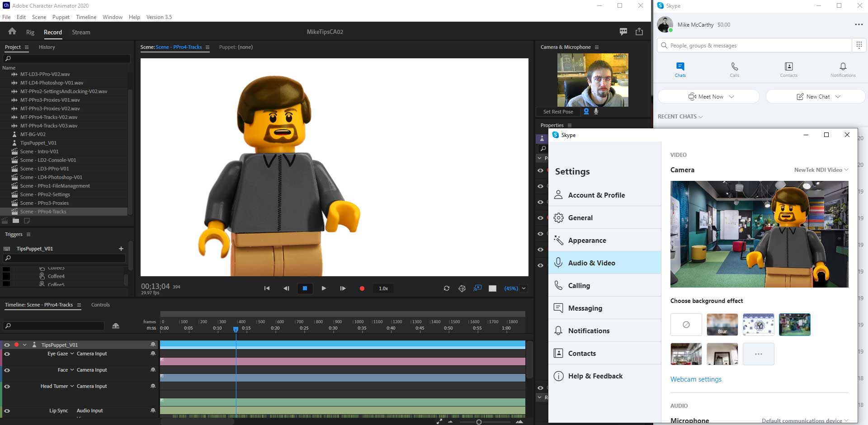
Task: Open Calling settings in Skype
Action: [x=605, y=285]
